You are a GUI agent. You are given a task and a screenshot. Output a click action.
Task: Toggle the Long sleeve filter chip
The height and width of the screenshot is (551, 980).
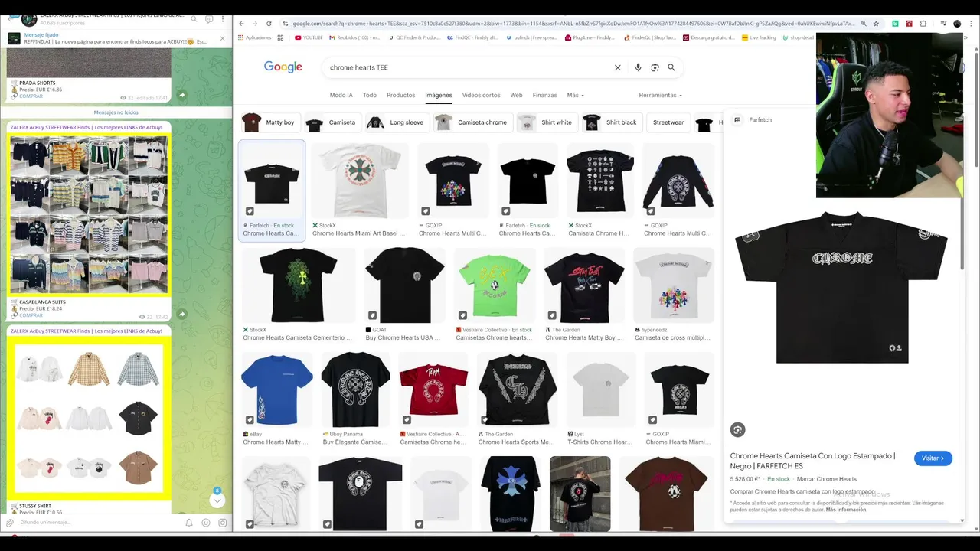point(397,122)
